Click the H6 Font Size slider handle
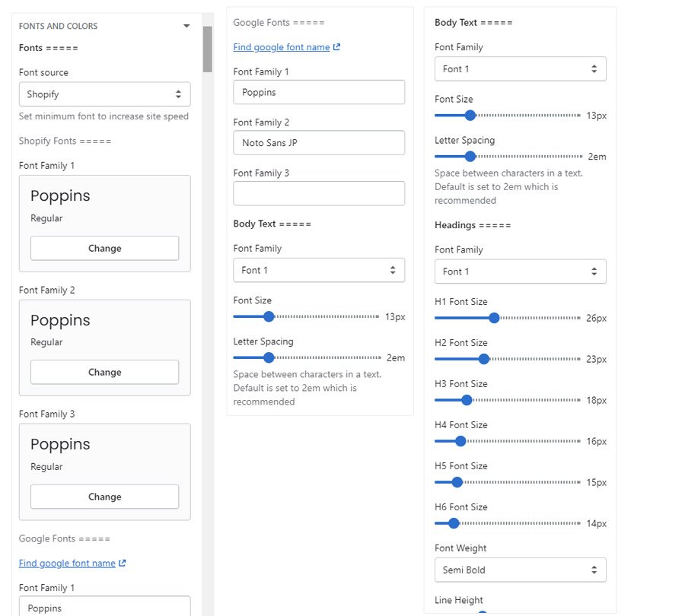 click(x=454, y=523)
